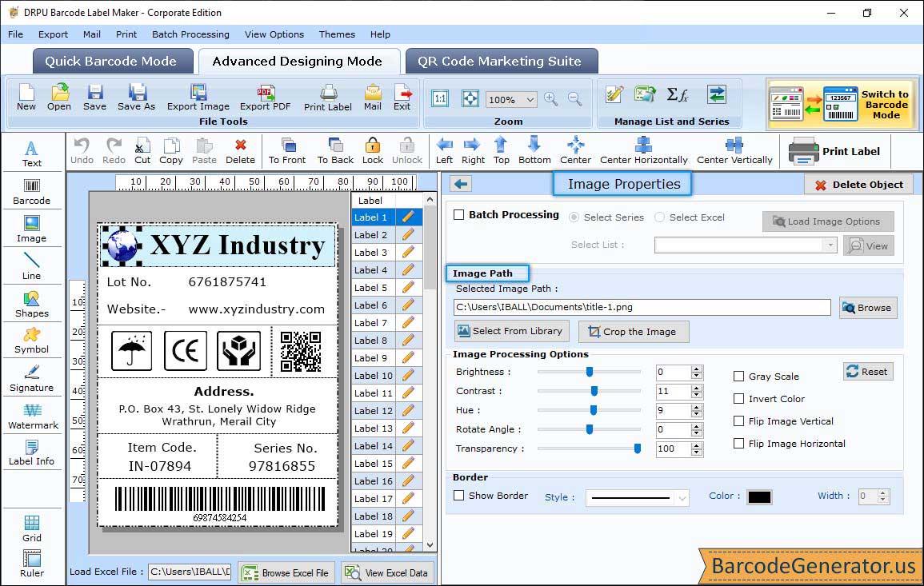This screenshot has width=924, height=586.
Task: Click the fit-to-window zoom icon
Action: (x=470, y=98)
